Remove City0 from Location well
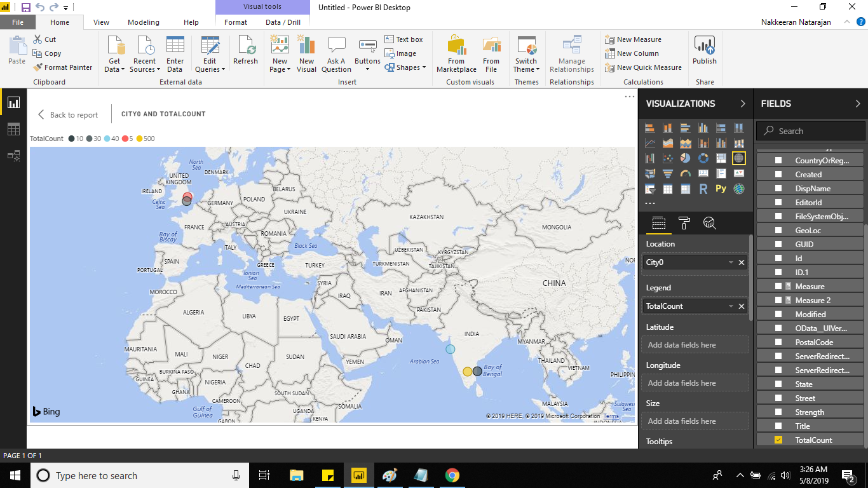The height and width of the screenshot is (488, 868). 742,262
